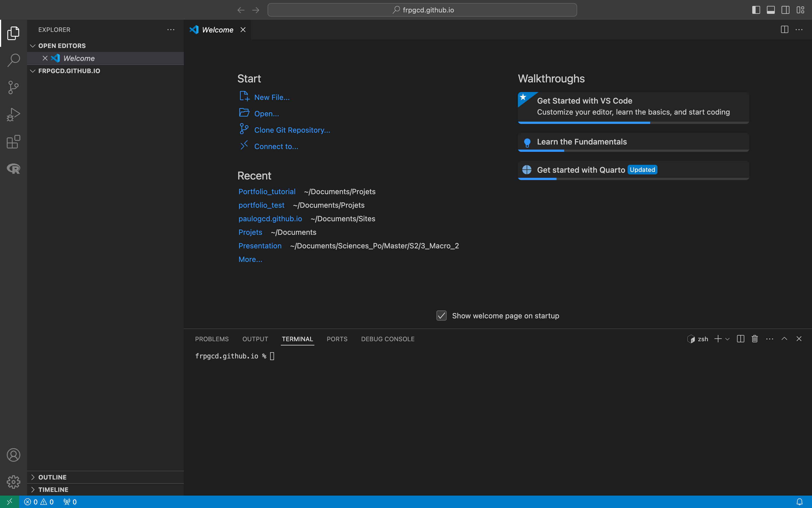Focus the terminal prompt line
The image size is (812, 508).
click(234, 356)
